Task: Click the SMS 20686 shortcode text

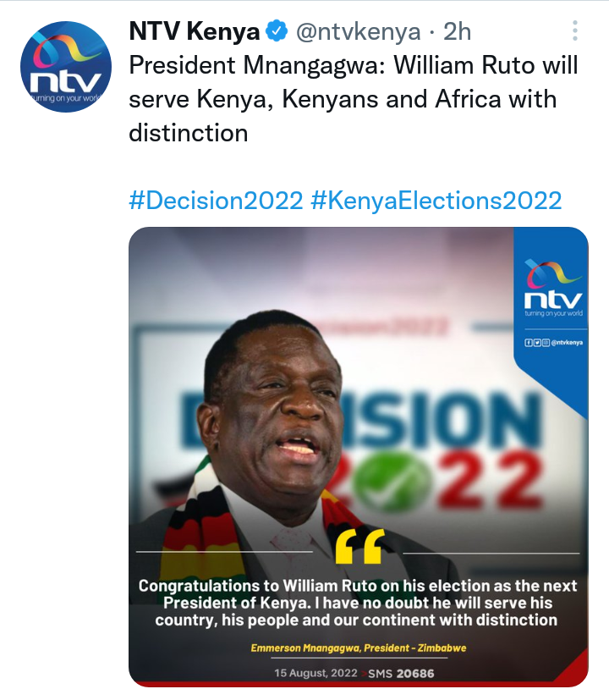Action: pyautogui.click(x=401, y=674)
